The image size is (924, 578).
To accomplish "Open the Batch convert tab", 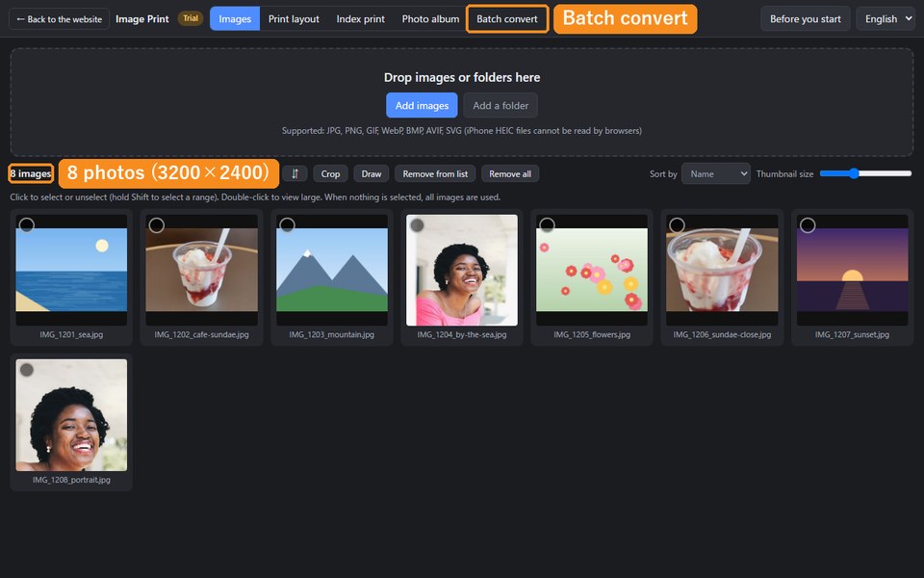I will [507, 19].
